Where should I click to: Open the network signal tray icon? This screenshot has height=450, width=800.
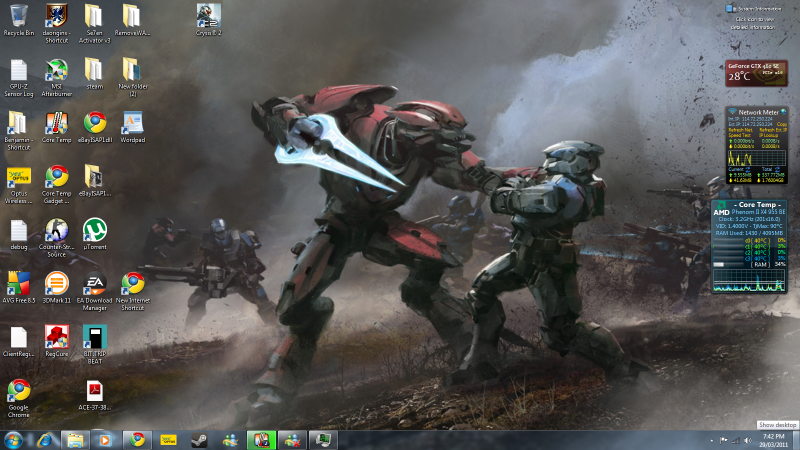click(x=735, y=440)
